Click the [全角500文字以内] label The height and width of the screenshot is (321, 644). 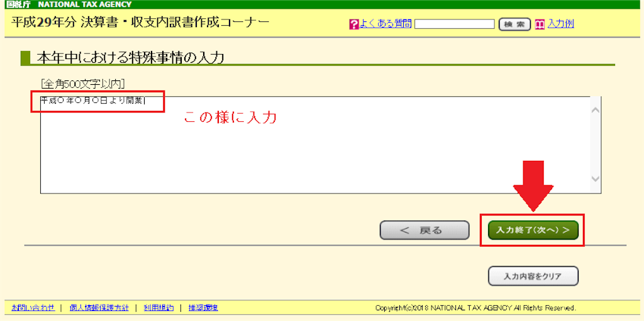84,84
